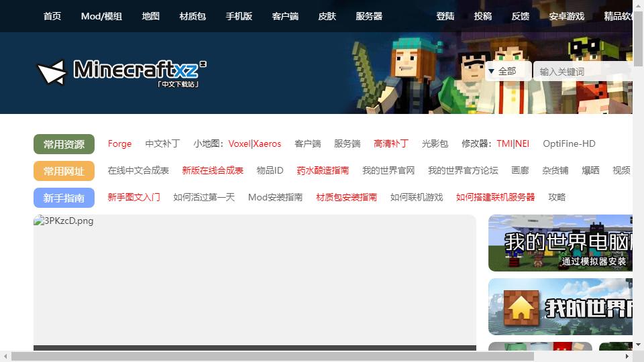
Task: Click the 反馈 link
Action: pos(521,16)
